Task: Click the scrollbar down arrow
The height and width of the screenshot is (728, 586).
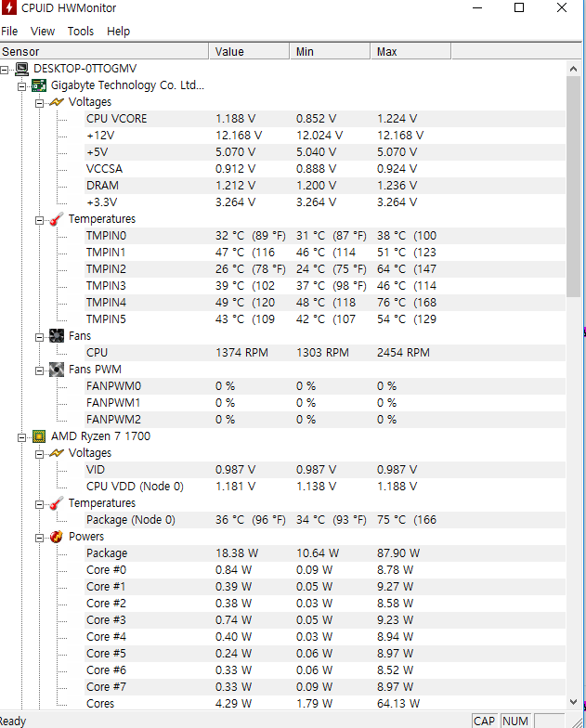Action: [x=574, y=702]
